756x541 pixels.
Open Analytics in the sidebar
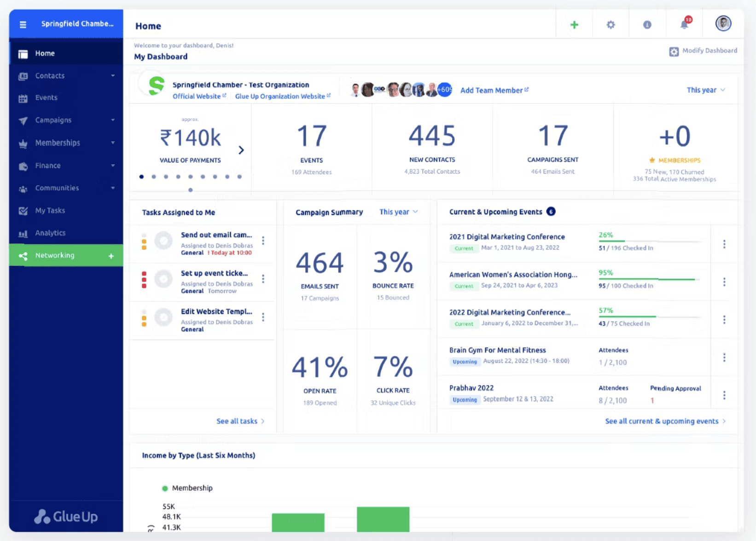click(66, 233)
